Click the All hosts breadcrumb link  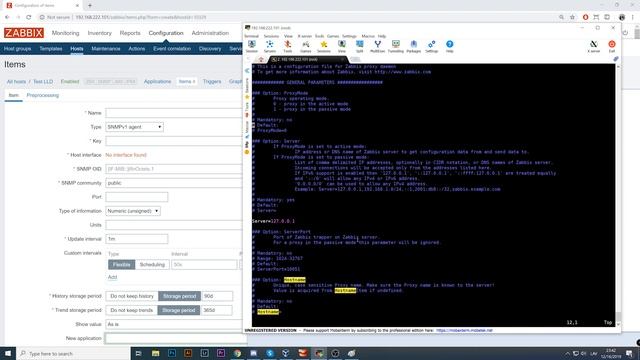click(x=16, y=82)
